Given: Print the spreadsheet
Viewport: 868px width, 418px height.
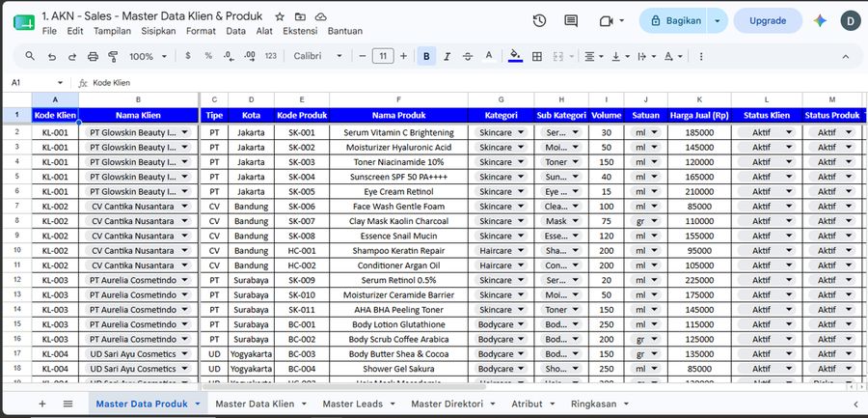Looking at the screenshot, I should pyautogui.click(x=93, y=56).
